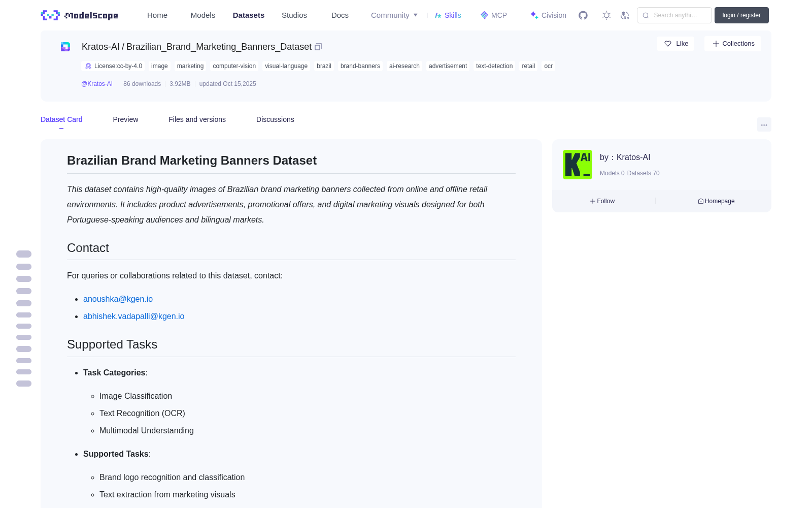812x508 pixels.
Task: Click the visual-language tag
Action: 286,66
